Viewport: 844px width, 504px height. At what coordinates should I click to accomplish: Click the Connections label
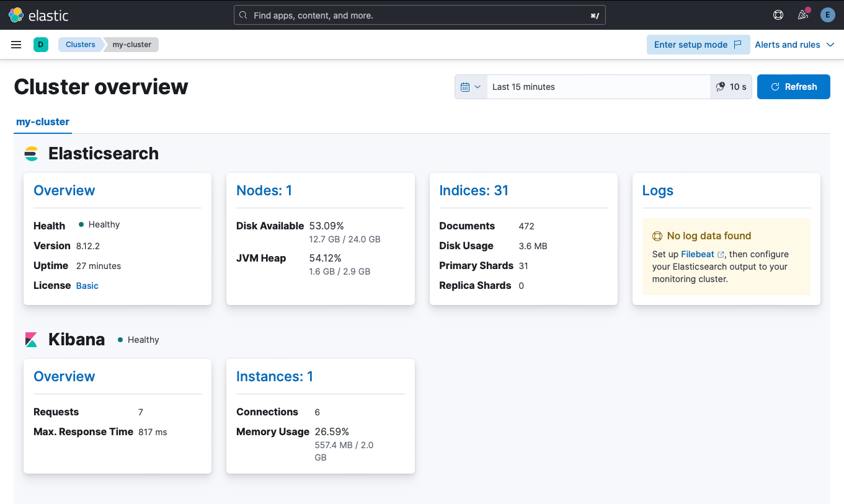[267, 412]
